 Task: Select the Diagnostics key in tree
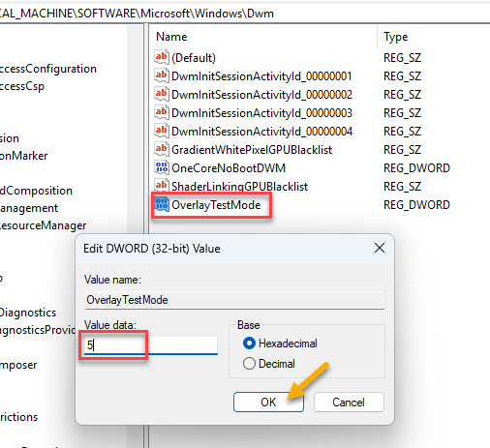[28, 313]
